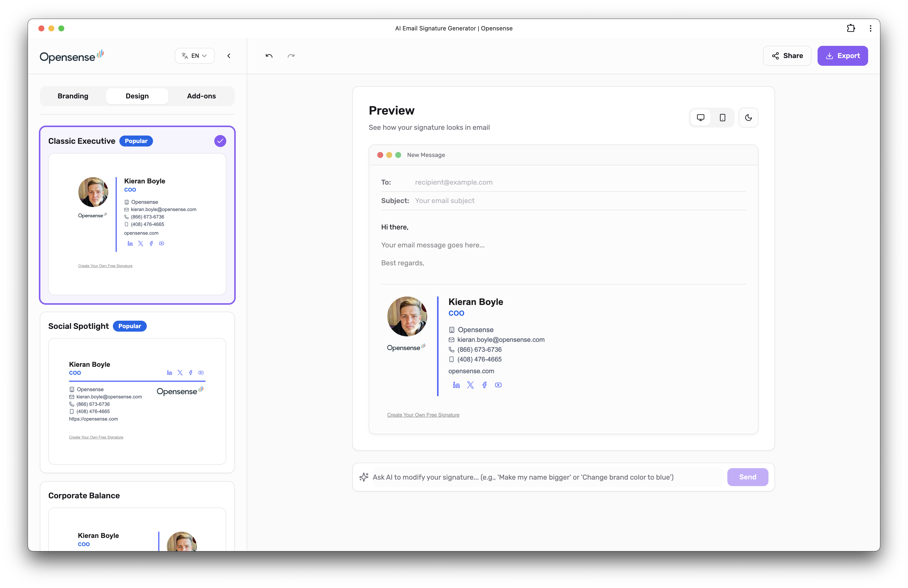Viewport: 908px width, 588px height.
Task: Undo the last signature change
Action: click(269, 56)
